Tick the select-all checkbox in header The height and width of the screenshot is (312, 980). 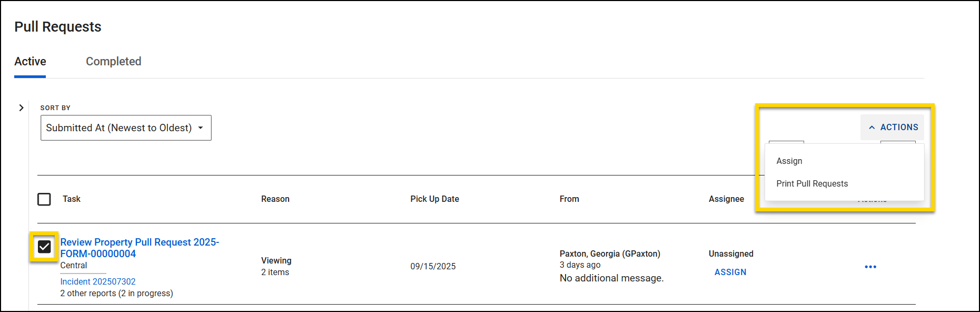[44, 199]
